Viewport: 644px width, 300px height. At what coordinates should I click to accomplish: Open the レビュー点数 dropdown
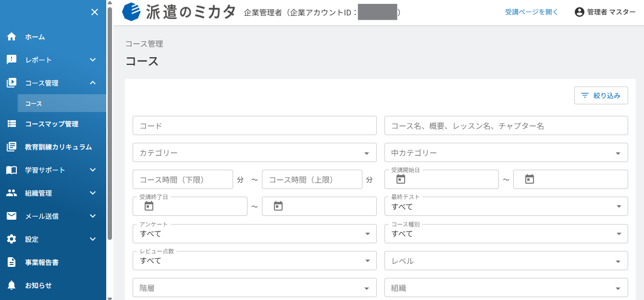[x=255, y=261]
